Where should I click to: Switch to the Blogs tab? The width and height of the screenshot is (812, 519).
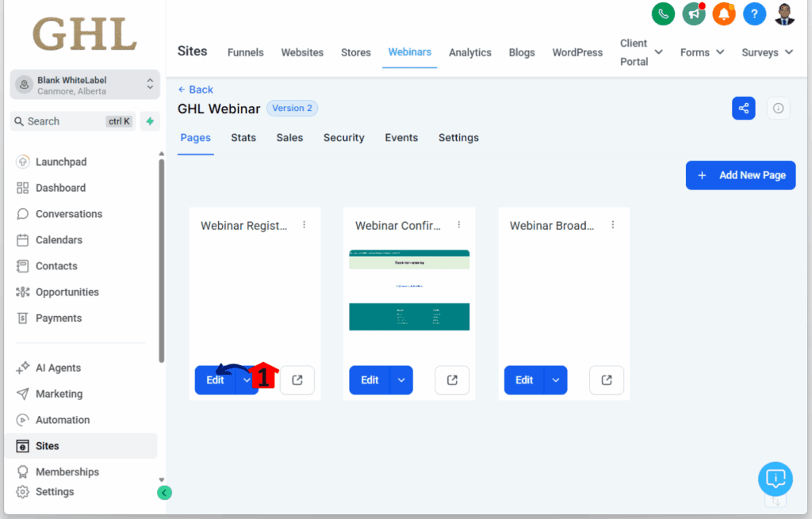522,52
